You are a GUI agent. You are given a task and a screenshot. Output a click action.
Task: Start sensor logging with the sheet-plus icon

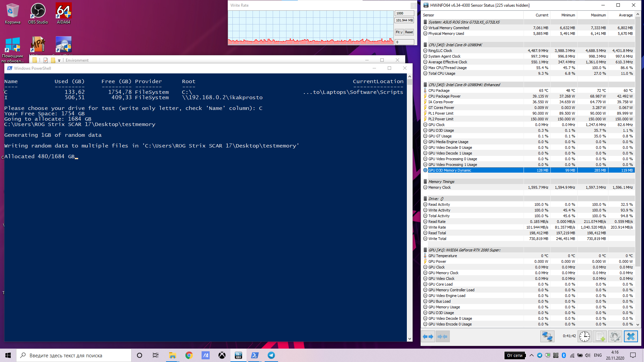coord(600,337)
